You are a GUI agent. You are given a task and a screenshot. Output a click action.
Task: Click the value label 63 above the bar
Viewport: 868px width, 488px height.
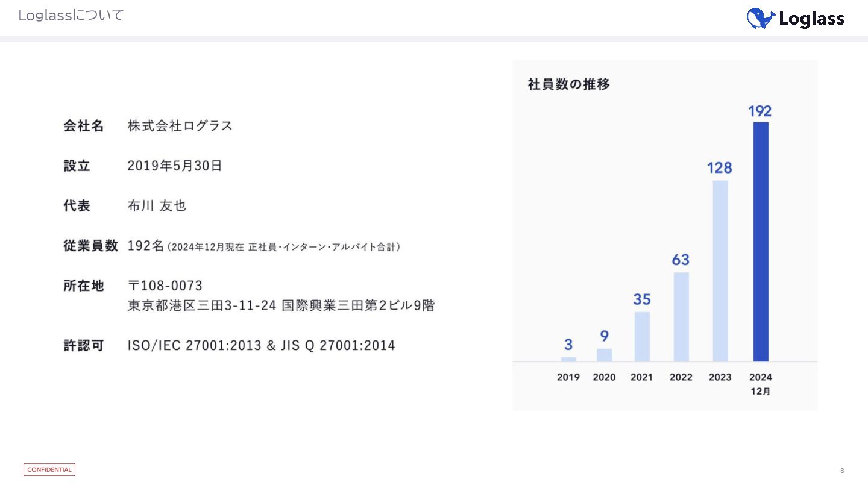(681, 260)
